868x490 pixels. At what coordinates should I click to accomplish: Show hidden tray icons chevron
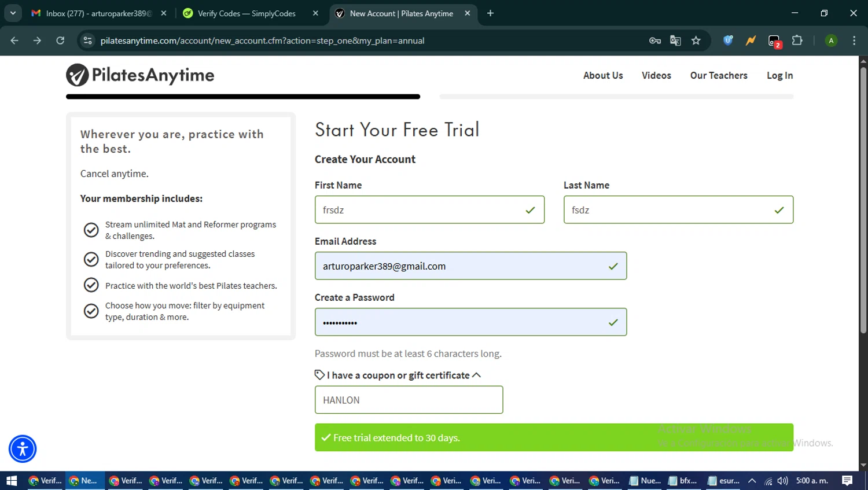(x=752, y=481)
